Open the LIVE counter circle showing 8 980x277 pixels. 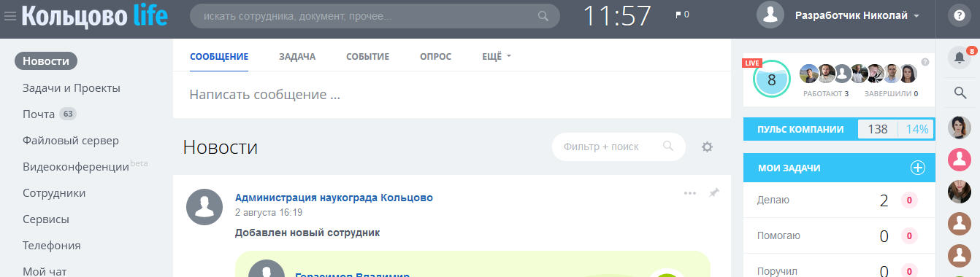pos(771,79)
